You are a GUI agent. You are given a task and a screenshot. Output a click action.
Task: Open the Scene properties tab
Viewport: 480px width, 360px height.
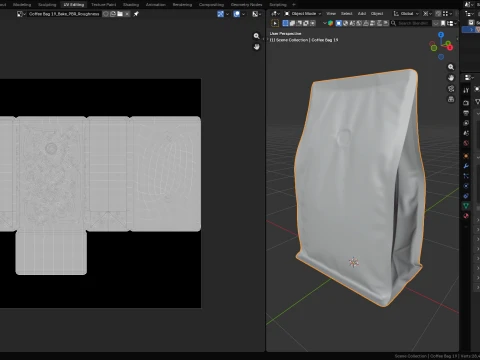466,133
